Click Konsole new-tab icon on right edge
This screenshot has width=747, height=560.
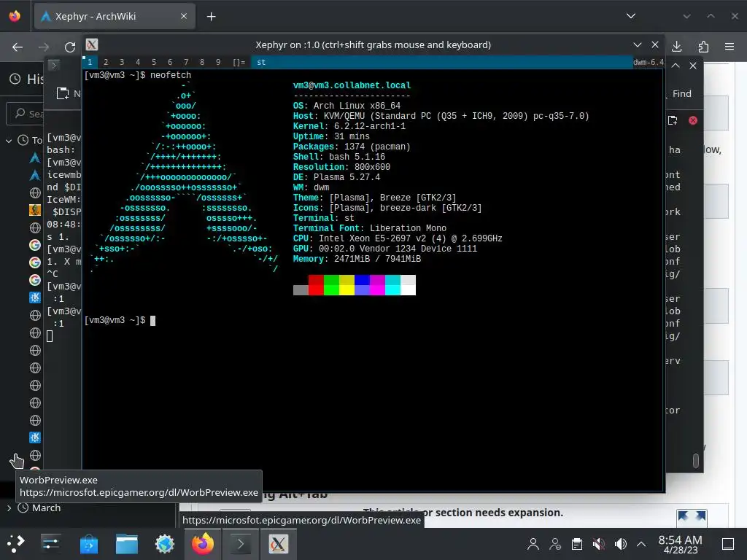point(673,120)
